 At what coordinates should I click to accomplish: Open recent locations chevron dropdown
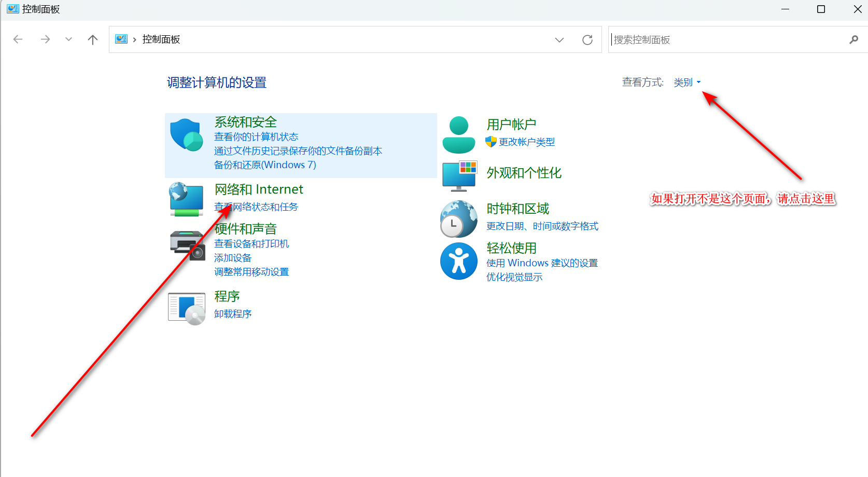pyautogui.click(x=68, y=39)
